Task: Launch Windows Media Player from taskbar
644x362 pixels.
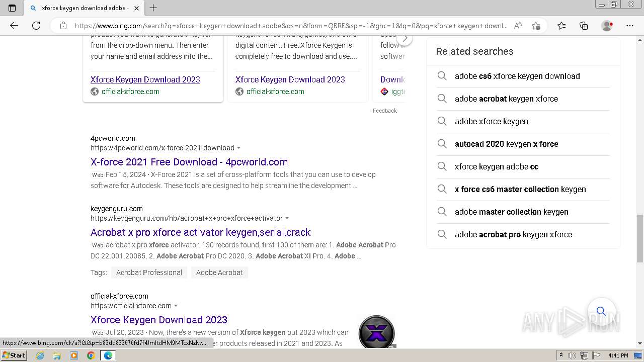Action: point(74,355)
